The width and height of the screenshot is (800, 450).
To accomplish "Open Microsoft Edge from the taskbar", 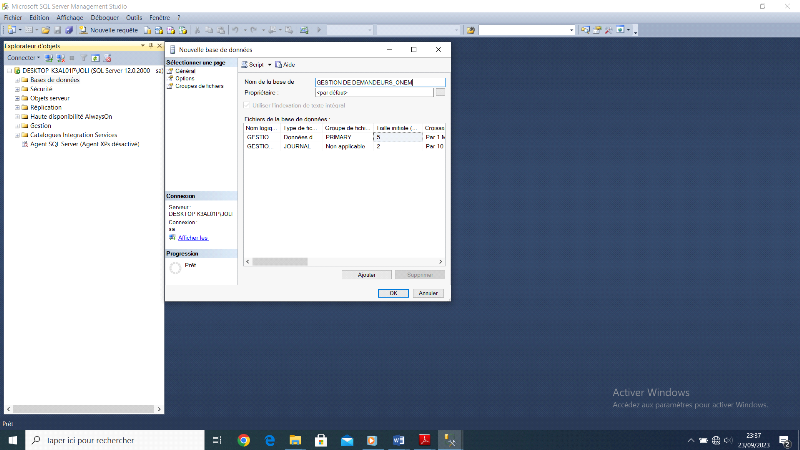I will 269,440.
